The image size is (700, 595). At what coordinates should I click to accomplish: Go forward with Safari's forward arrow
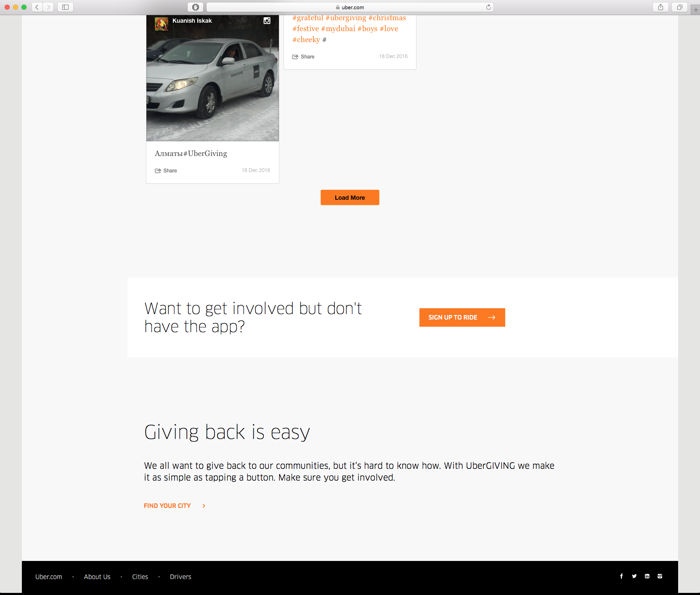(48, 7)
